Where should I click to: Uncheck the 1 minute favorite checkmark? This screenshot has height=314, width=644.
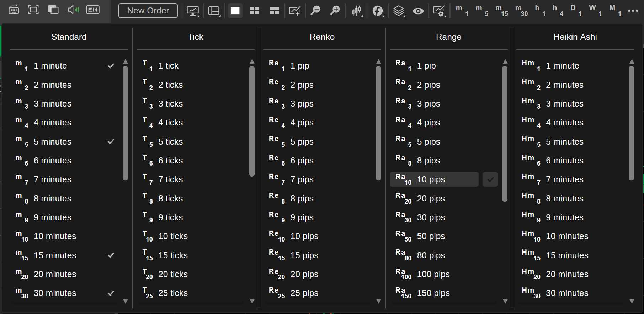(111, 66)
